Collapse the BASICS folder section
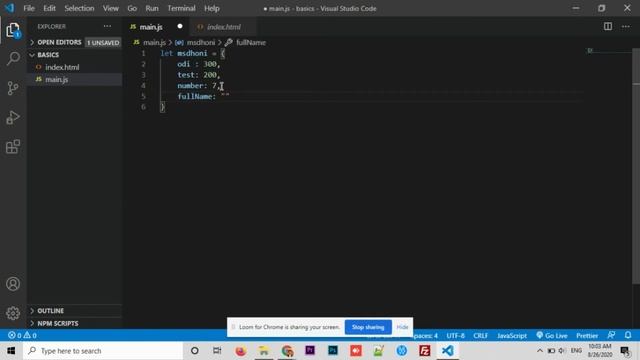This screenshot has height=360, width=640. pyautogui.click(x=75, y=55)
